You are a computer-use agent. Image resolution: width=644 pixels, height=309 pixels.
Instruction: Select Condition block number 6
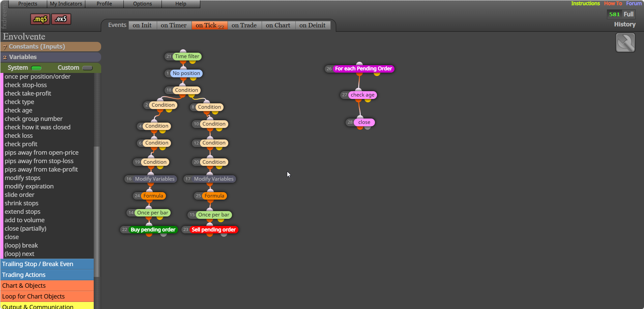click(157, 143)
